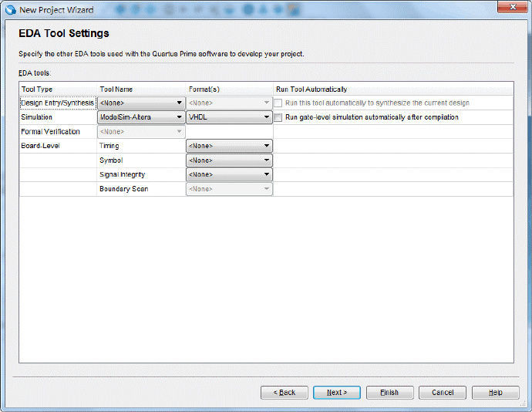Open Signal Integrity format dropdown
This screenshot has width=532, height=412.
click(229, 174)
